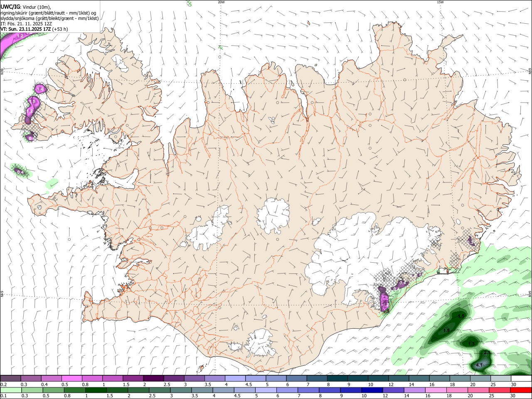
Task: Click the "IT: Fös. 21. 11. 2025 12Z" line
Action: 26,24
